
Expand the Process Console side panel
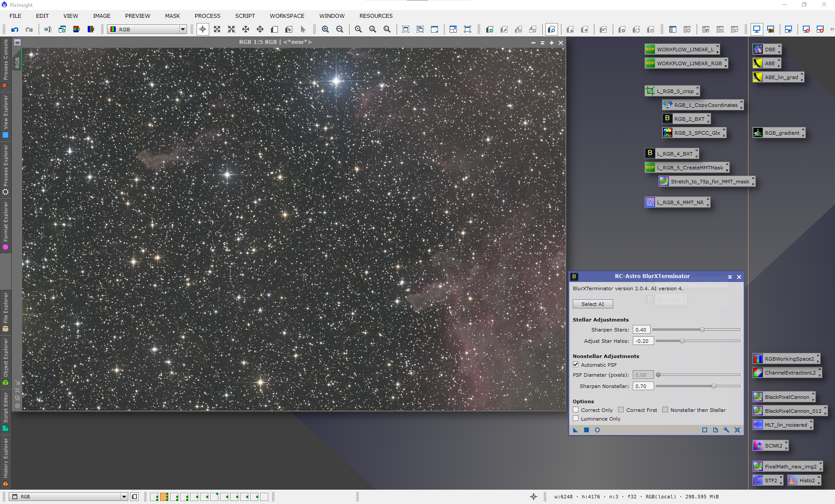coord(6,63)
